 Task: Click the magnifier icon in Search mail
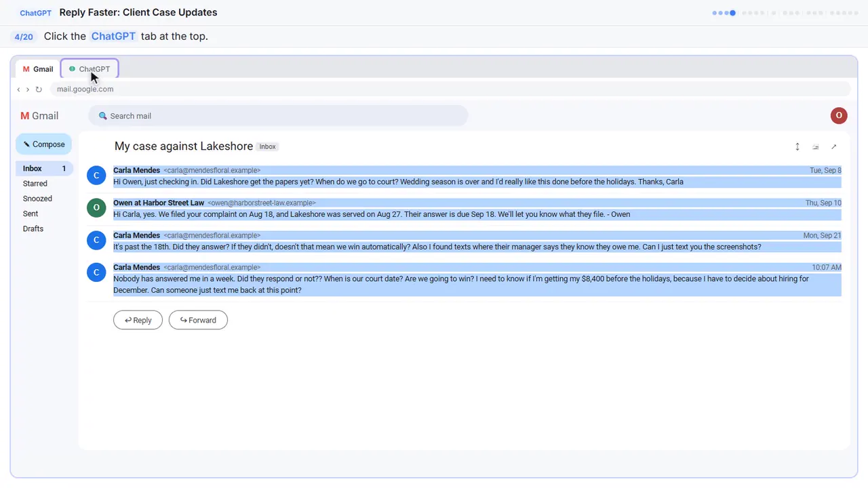(x=103, y=116)
